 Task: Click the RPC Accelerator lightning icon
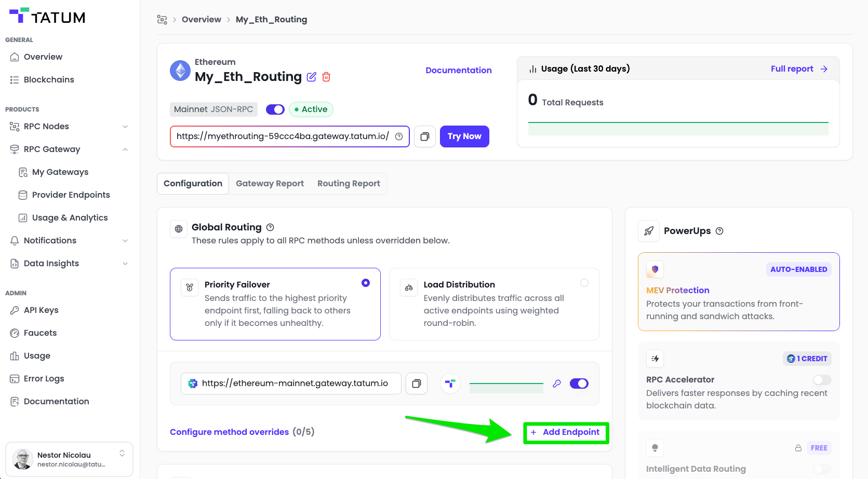(655, 359)
